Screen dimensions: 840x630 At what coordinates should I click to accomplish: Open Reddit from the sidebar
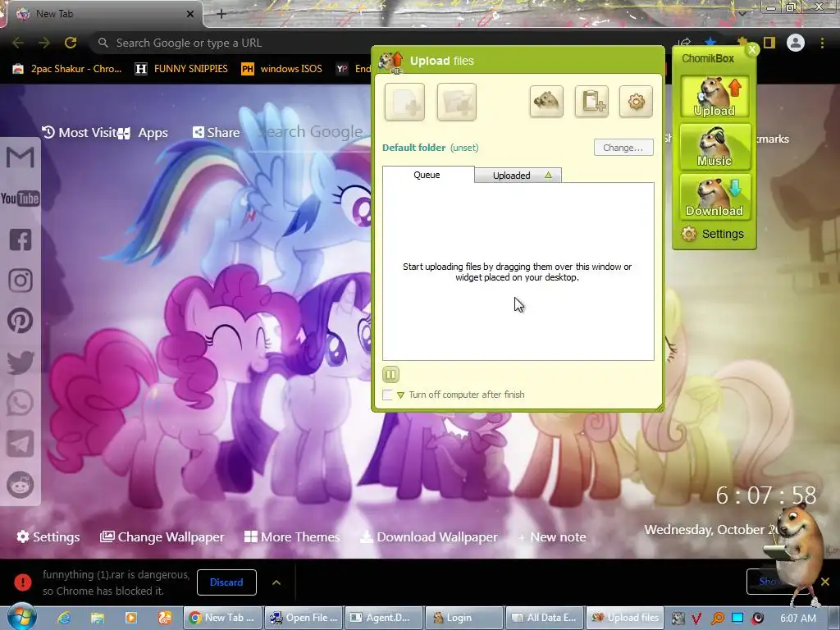click(21, 486)
